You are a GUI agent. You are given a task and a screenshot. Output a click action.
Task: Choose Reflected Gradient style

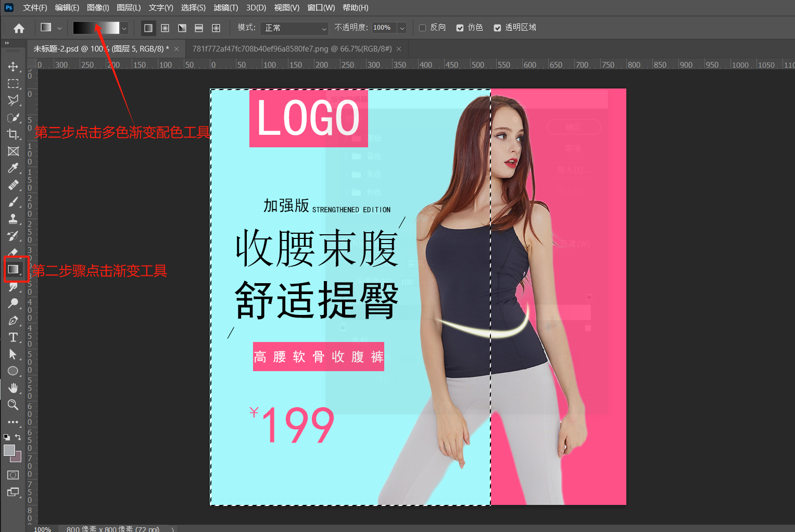click(x=199, y=28)
